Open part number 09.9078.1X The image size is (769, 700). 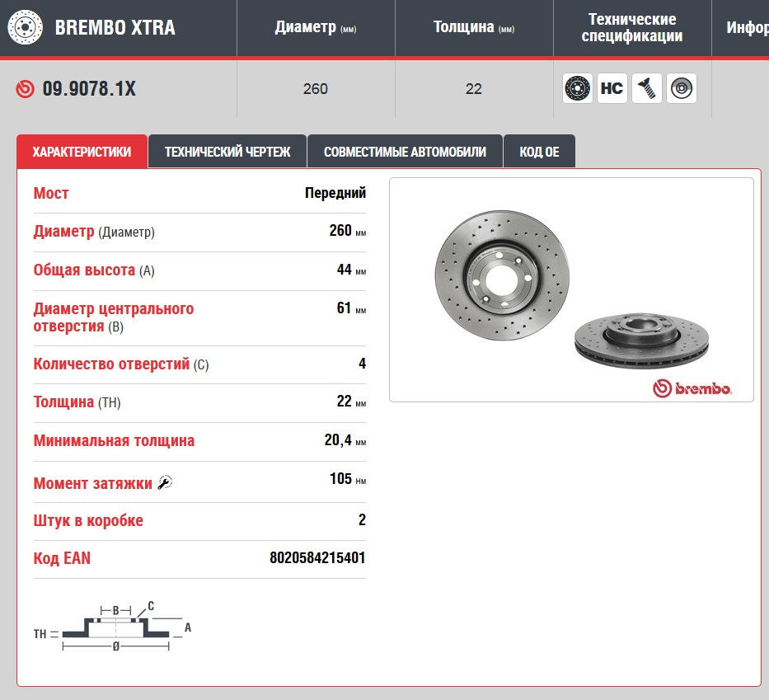[89, 89]
